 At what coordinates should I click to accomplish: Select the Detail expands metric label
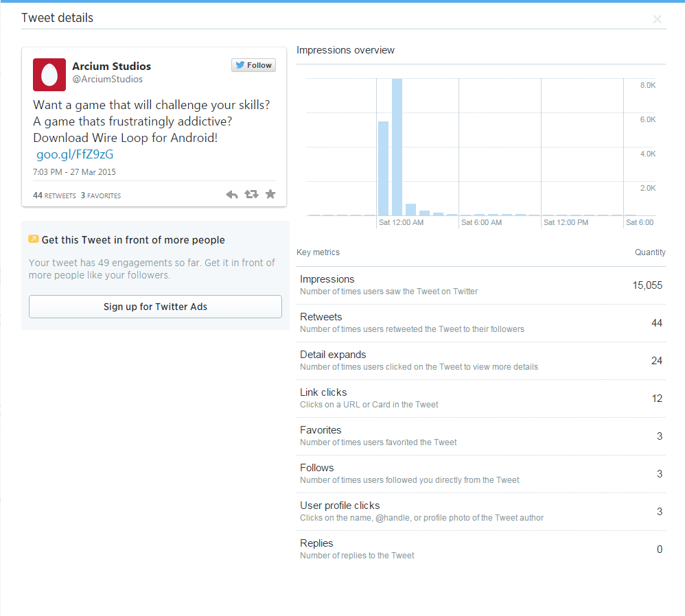333,355
